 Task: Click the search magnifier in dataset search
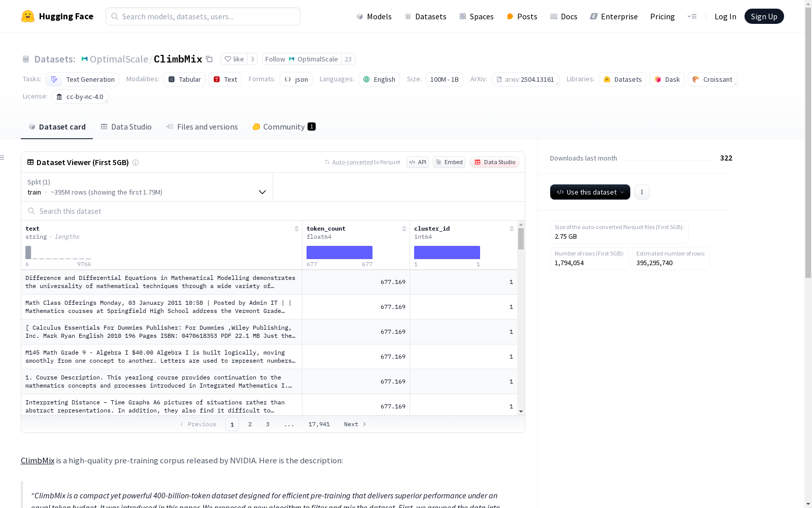pos(31,211)
